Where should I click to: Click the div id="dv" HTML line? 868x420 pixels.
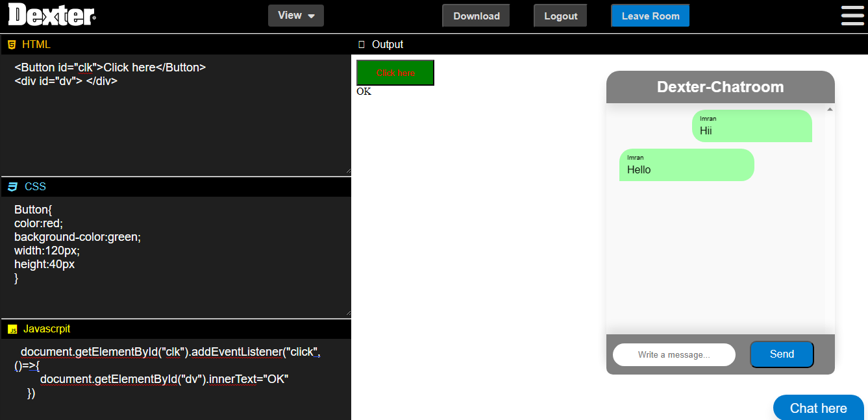(x=66, y=81)
